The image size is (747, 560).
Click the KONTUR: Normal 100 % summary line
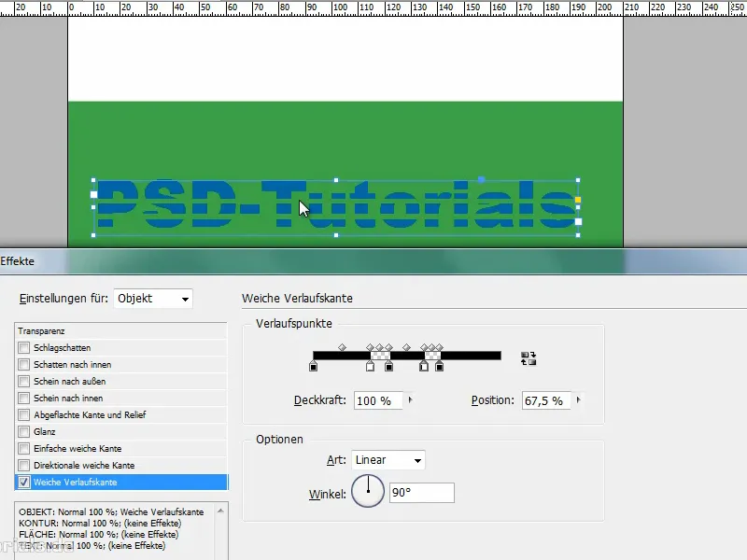pos(100,524)
